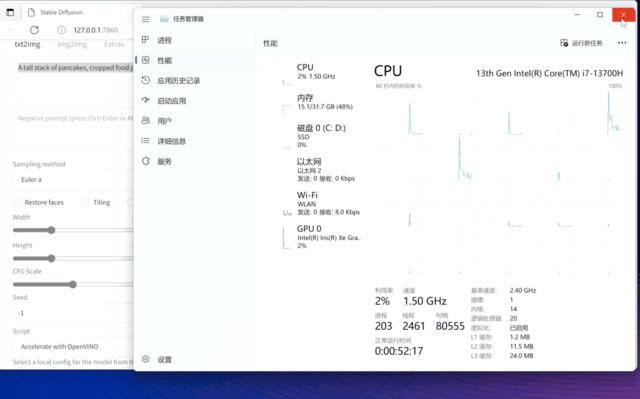The image size is (640, 399).
Task: Enable the Restore faces checkbox
Action: (17, 202)
